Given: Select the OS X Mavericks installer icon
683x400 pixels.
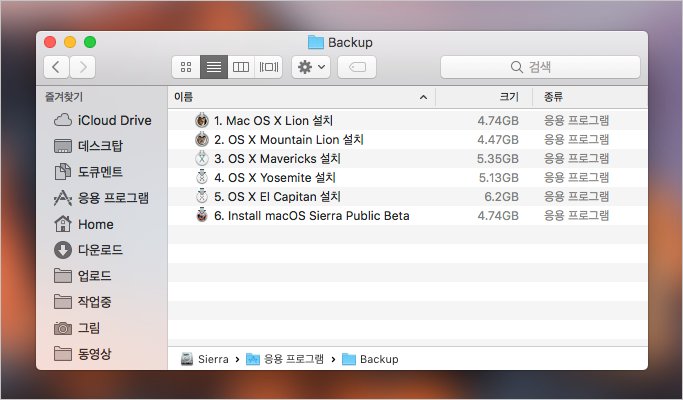Looking at the screenshot, I should [202, 158].
